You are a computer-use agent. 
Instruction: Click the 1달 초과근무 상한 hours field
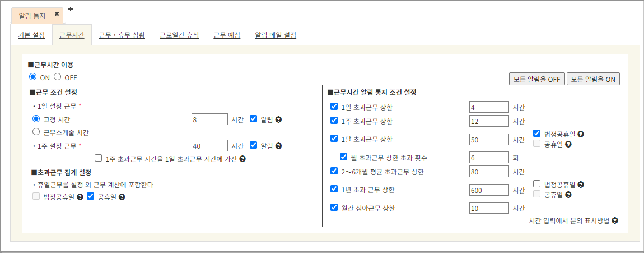(x=489, y=139)
